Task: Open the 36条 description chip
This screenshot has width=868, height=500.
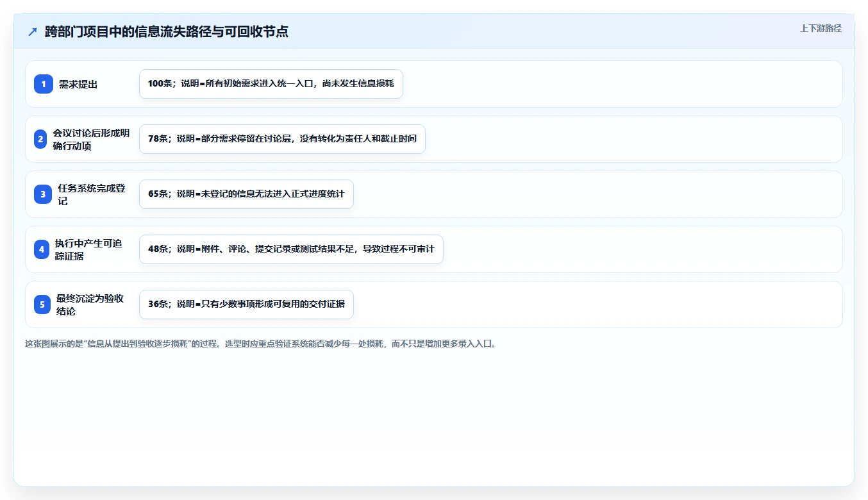Action: pos(246,304)
